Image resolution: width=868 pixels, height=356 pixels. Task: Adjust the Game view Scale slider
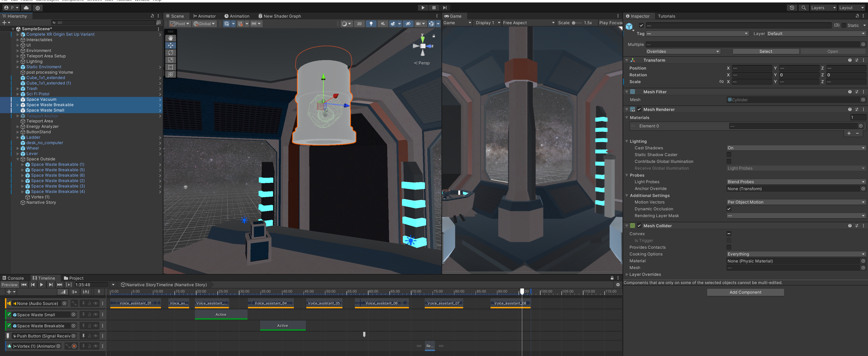[x=574, y=23]
